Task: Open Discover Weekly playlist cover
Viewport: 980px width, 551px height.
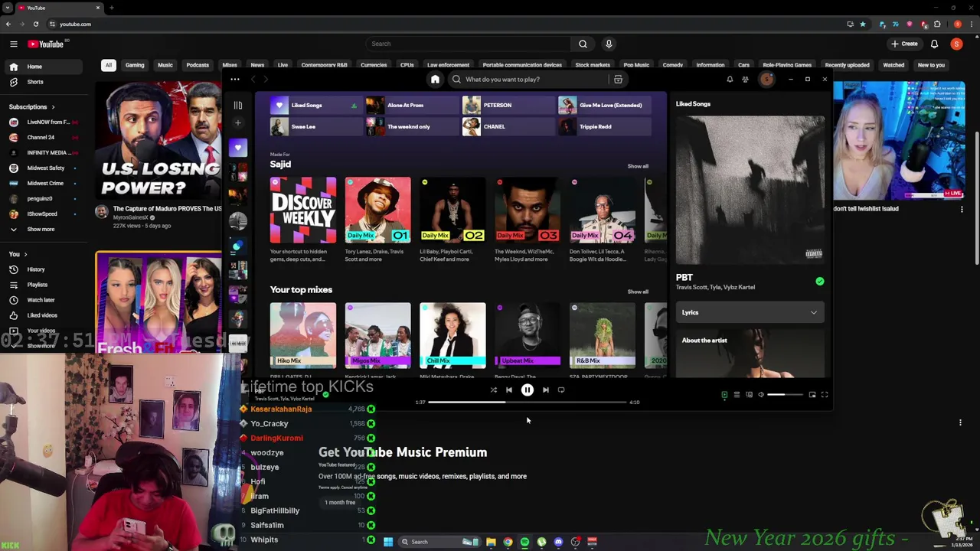Action: tap(303, 210)
